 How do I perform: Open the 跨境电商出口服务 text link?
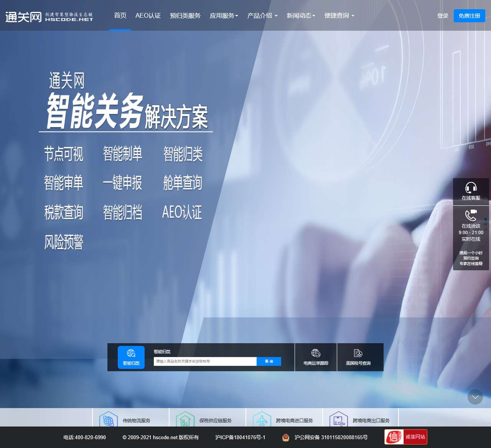(371, 421)
